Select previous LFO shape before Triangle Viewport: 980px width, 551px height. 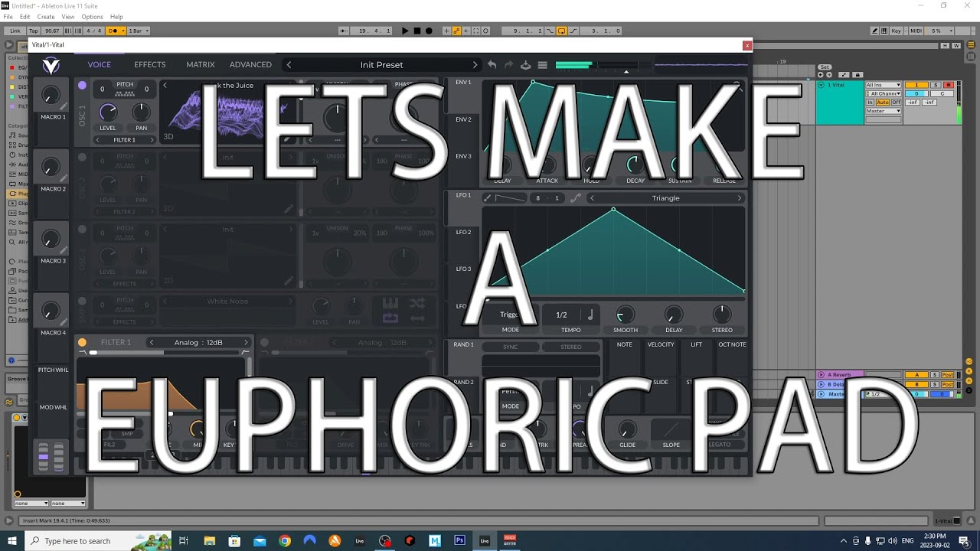[x=592, y=198]
